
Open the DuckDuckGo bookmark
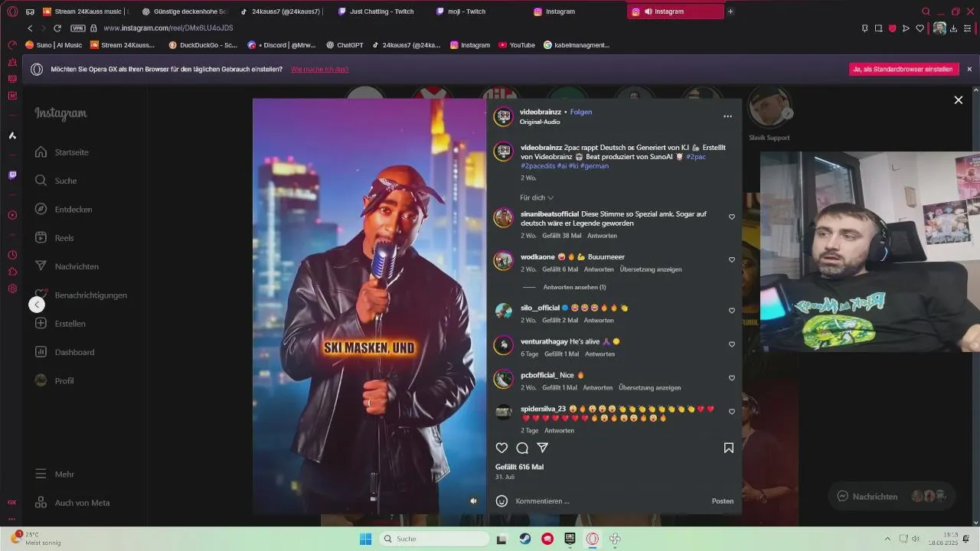click(203, 45)
